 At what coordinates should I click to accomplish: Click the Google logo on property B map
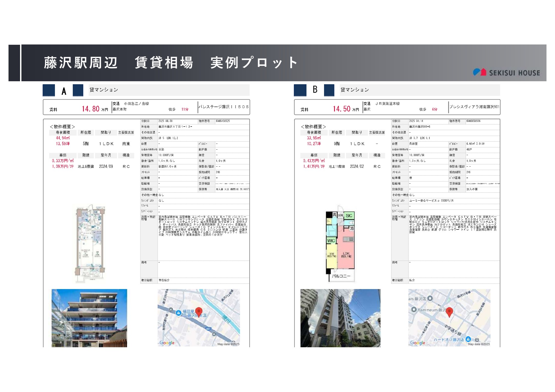pos(417,343)
